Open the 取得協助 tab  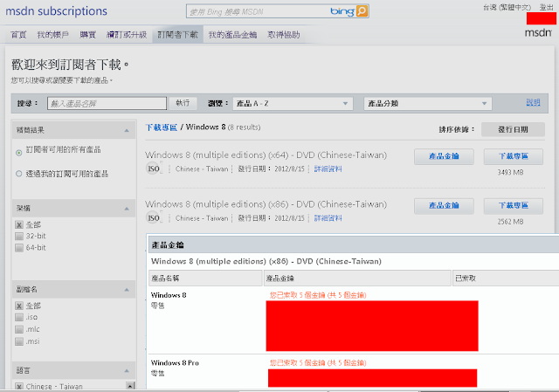point(284,35)
